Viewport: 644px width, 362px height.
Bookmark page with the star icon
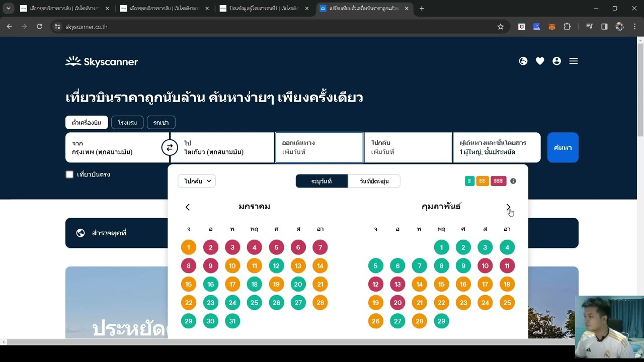click(x=501, y=27)
